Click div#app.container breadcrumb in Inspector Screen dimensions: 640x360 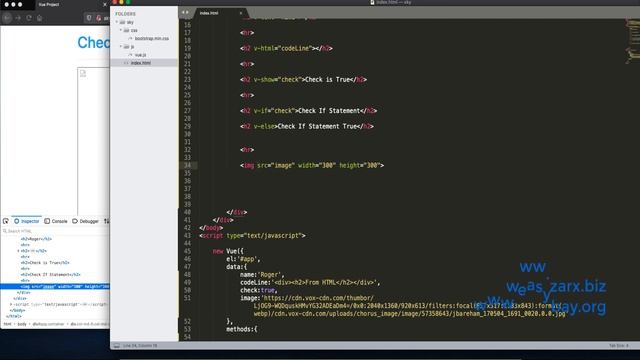tap(49, 324)
